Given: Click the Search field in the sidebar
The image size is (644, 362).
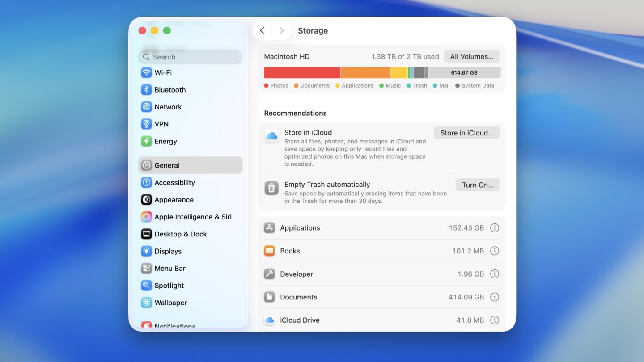Looking at the screenshot, I should (190, 57).
